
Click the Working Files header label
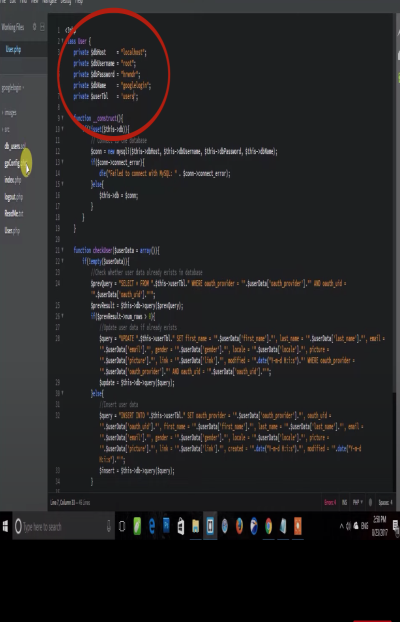tap(13, 27)
